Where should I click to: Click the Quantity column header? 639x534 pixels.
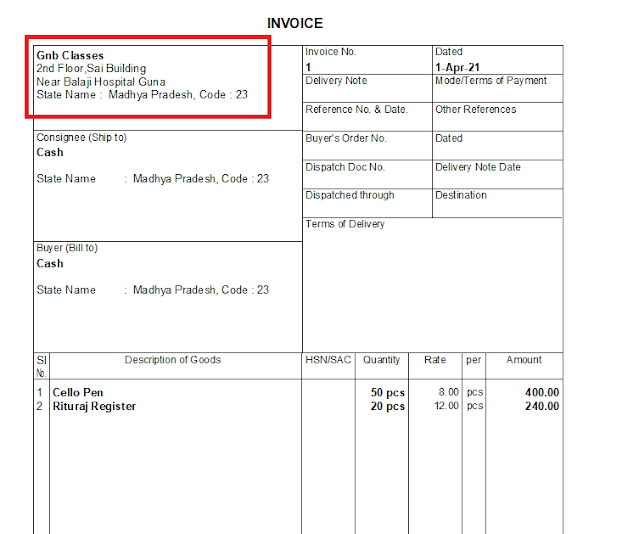381,360
